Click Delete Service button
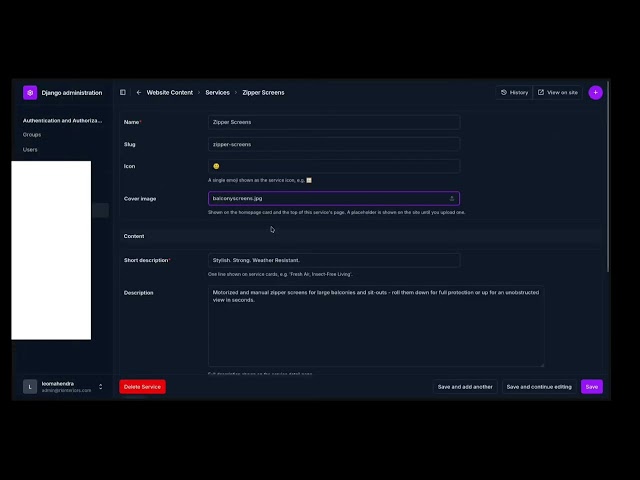 (x=142, y=387)
